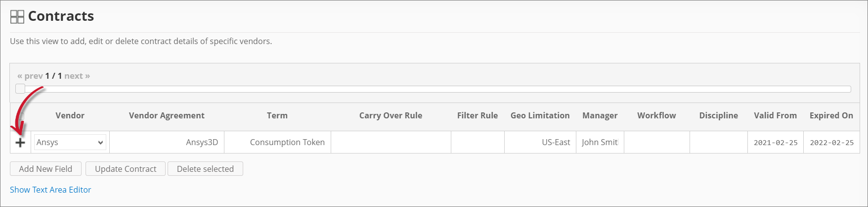Open the Show Text Area Editor link
The image size is (868, 207).
50,190
